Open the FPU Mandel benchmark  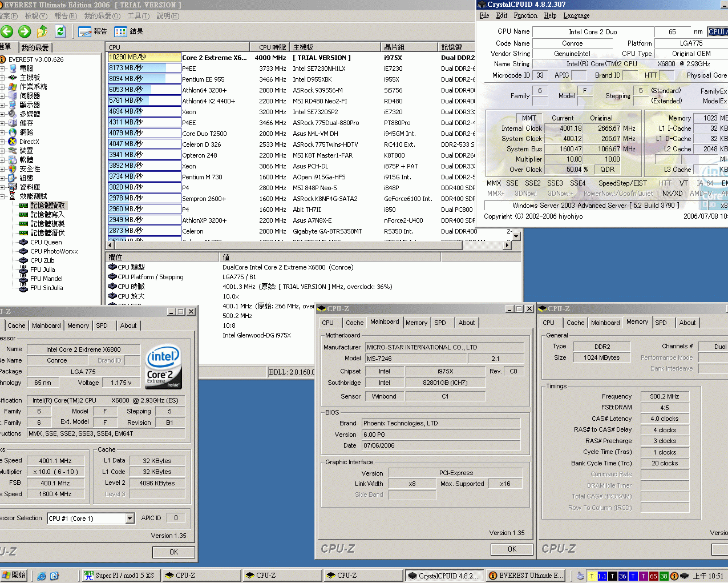pyautogui.click(x=47, y=279)
